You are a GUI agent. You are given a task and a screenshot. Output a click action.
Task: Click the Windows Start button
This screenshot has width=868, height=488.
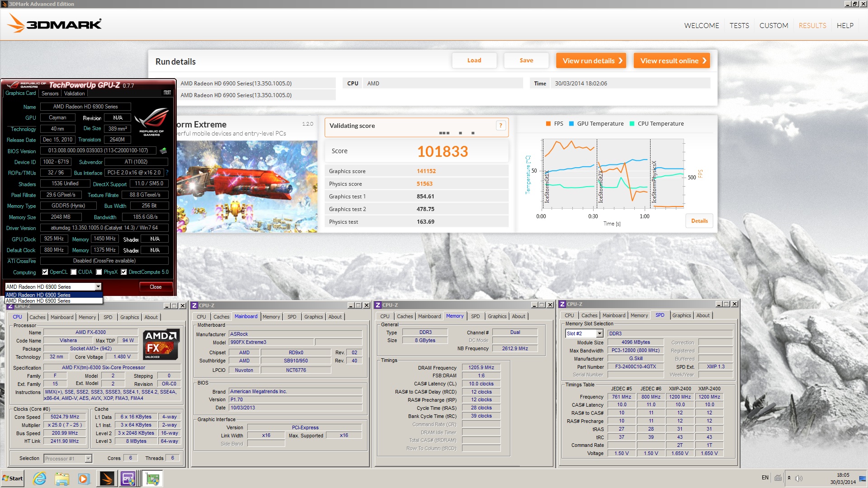13,479
